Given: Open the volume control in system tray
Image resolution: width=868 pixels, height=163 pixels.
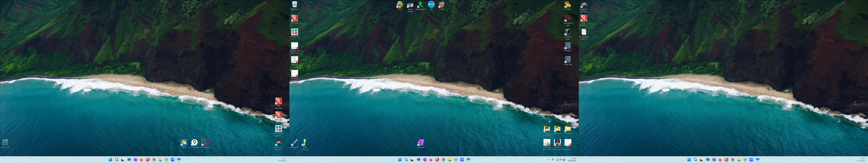Looking at the screenshot, I should point(561,160).
